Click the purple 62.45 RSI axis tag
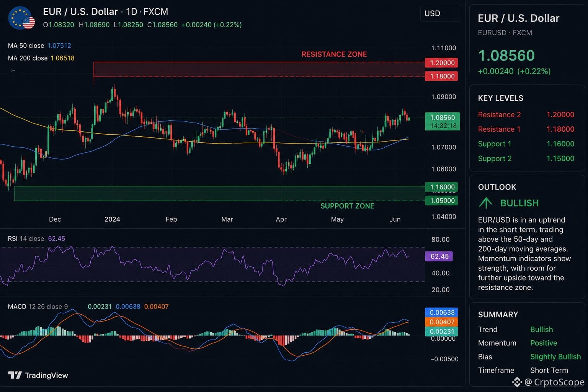This screenshot has height=392, width=588. pos(439,256)
